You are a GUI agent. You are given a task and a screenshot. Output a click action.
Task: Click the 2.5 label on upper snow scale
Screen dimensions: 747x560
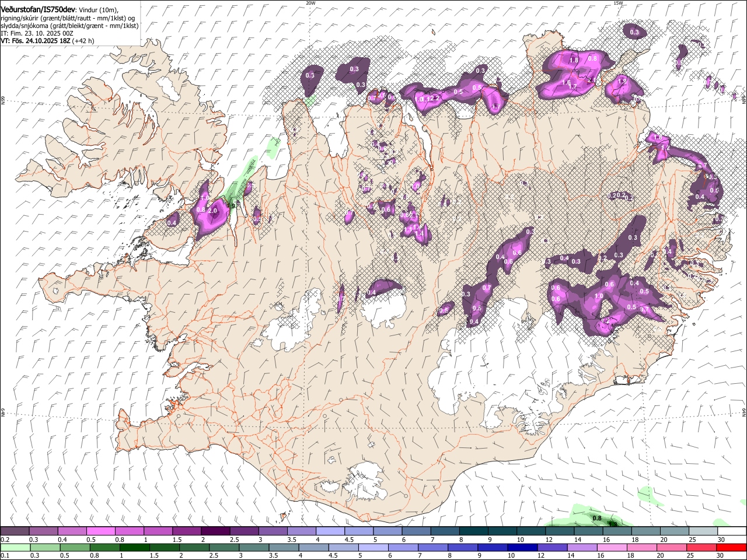point(234,540)
